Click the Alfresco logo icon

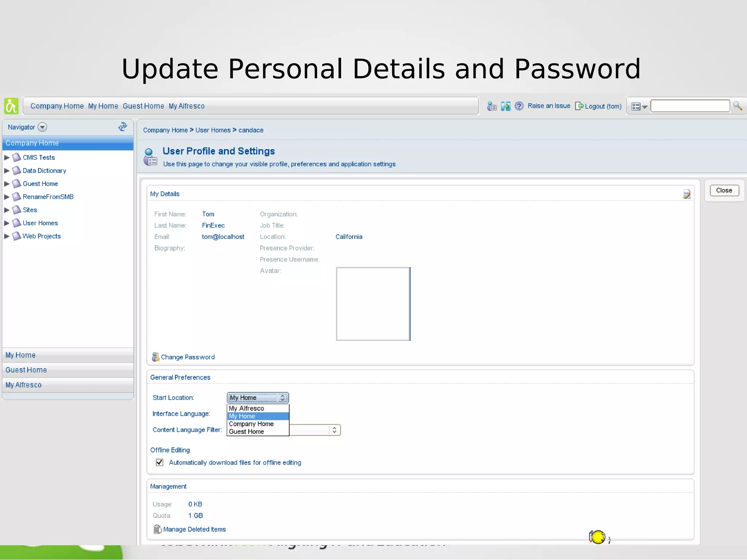tap(11, 106)
